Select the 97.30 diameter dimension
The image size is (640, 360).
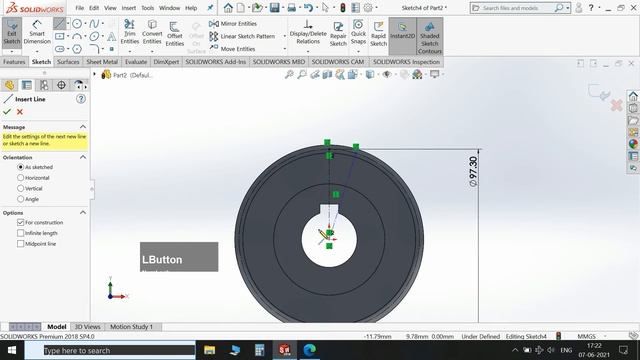click(x=473, y=171)
